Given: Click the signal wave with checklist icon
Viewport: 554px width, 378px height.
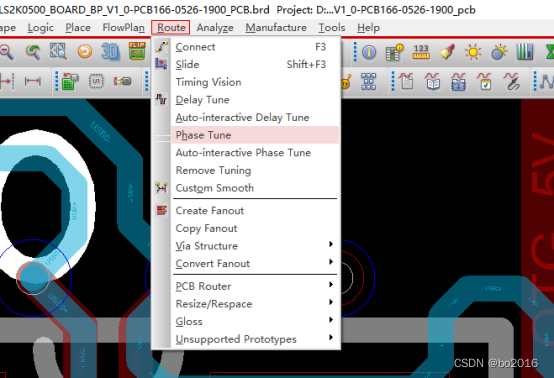Looking at the screenshot, I should [485, 81].
